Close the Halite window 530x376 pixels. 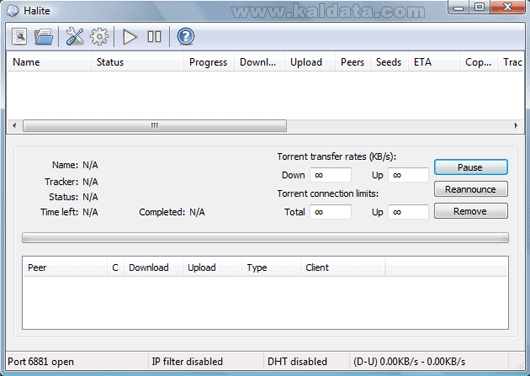click(508, 7)
